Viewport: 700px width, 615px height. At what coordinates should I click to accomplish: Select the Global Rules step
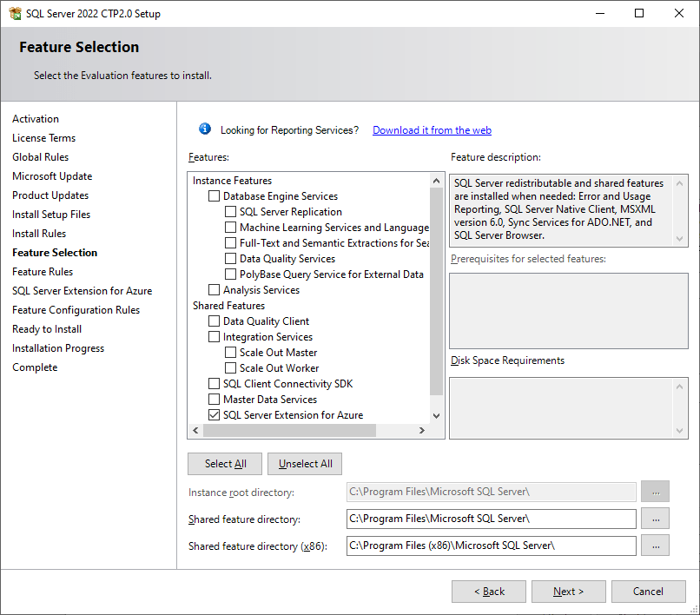41,157
